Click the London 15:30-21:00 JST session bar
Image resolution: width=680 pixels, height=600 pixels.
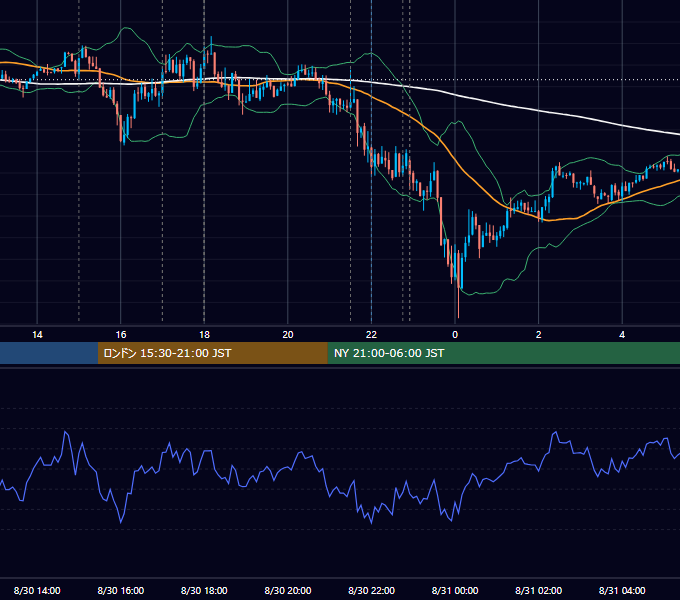click(x=212, y=353)
